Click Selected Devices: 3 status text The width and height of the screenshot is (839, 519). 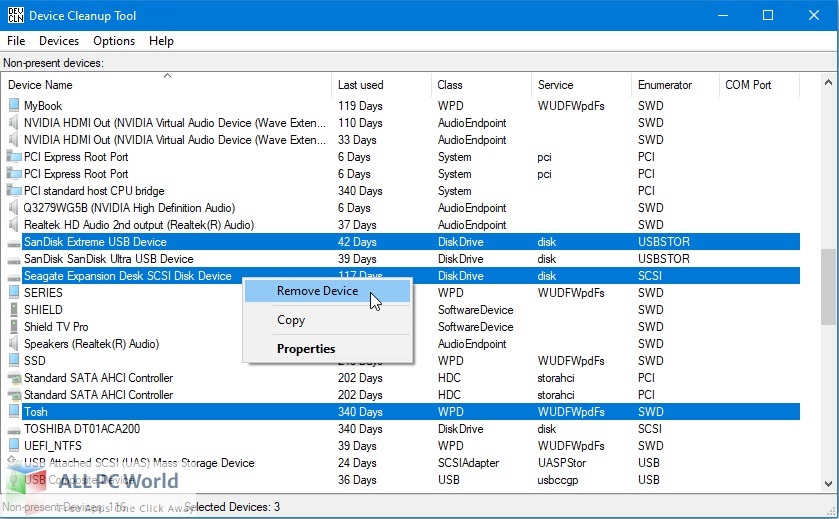coord(232,507)
